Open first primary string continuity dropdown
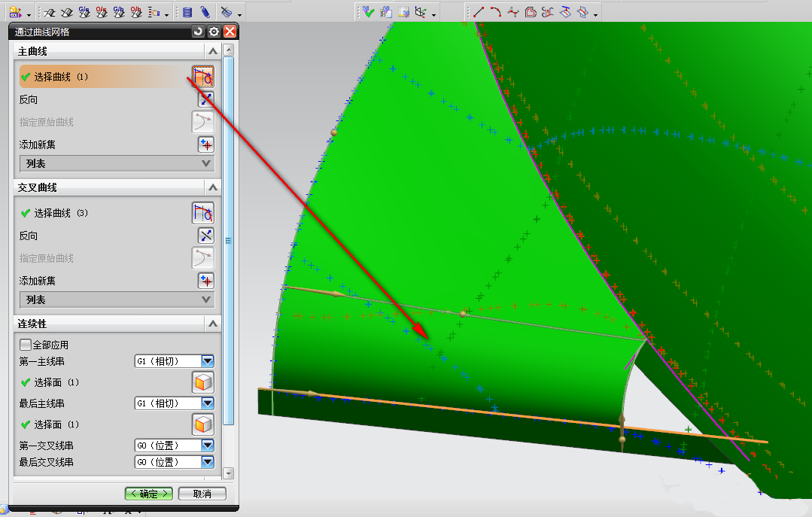812x517 pixels. pos(208,361)
